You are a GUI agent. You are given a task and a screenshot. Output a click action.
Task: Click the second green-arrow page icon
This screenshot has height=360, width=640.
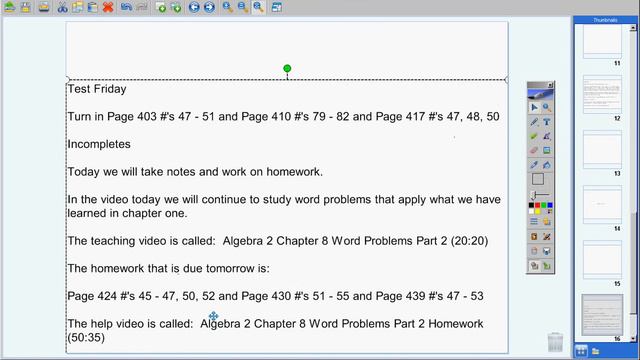(176, 7)
